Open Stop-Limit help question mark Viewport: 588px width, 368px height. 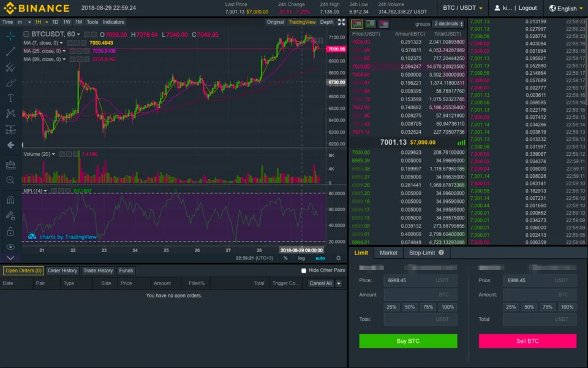[441, 253]
